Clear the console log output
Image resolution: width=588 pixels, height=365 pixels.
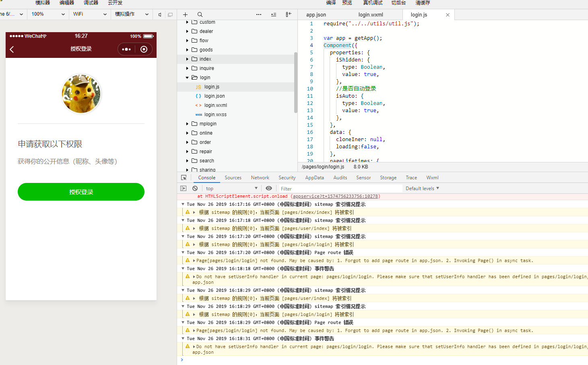195,189
